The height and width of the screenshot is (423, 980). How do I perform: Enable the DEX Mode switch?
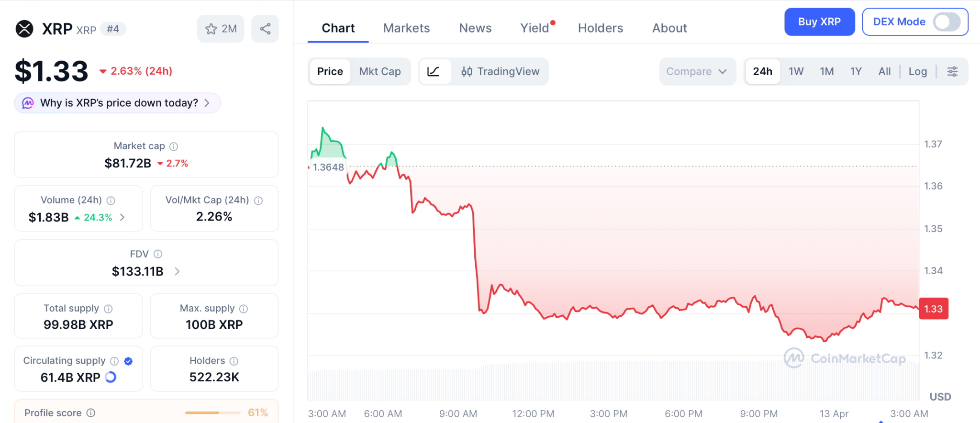coord(946,22)
